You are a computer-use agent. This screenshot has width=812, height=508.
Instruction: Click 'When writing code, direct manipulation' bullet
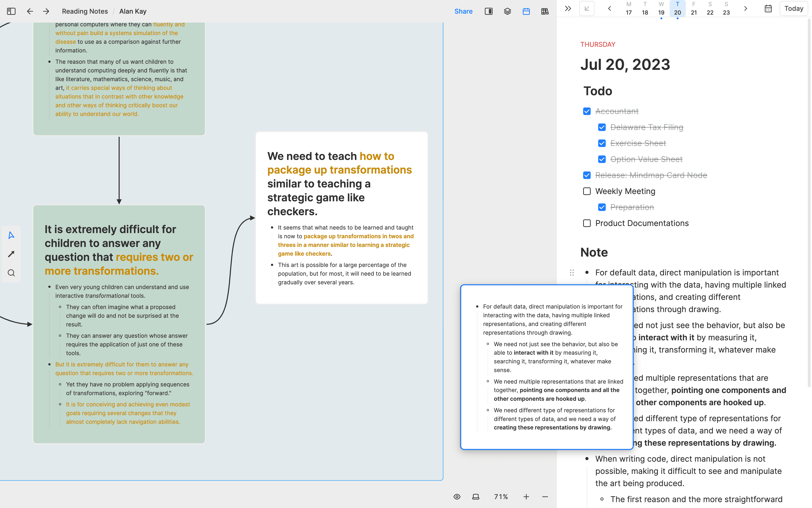click(x=688, y=471)
